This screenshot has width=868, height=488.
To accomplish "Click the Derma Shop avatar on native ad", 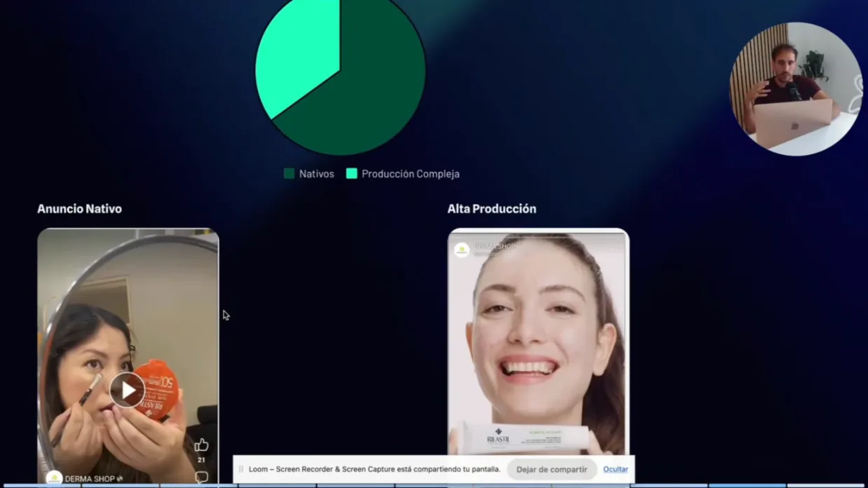I will click(54, 479).
